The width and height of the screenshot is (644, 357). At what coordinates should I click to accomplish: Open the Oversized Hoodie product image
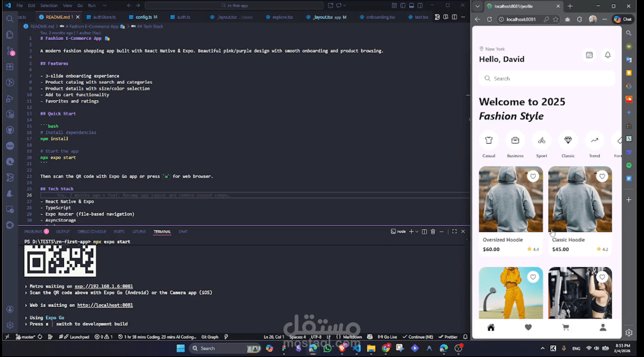coord(511,199)
